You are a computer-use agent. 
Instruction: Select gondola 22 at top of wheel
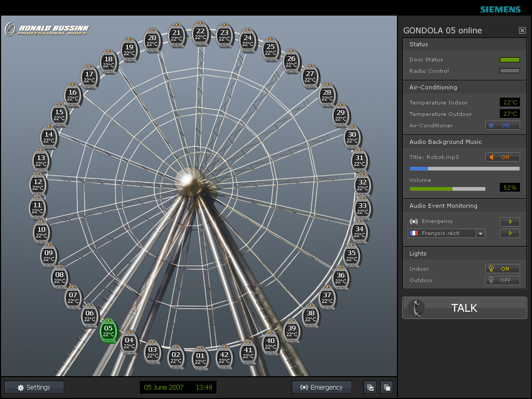tap(201, 34)
